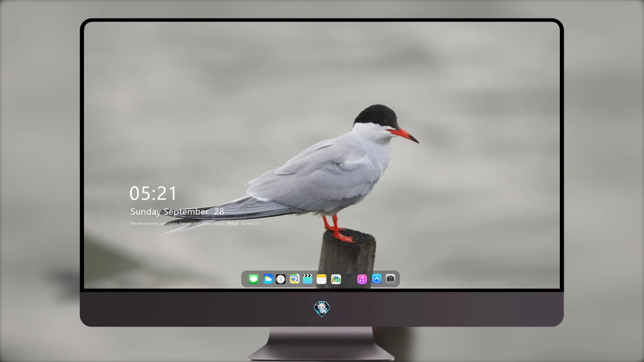This screenshot has height=362, width=644.
Task: Open the green Messages app in dock
Action: (254, 279)
